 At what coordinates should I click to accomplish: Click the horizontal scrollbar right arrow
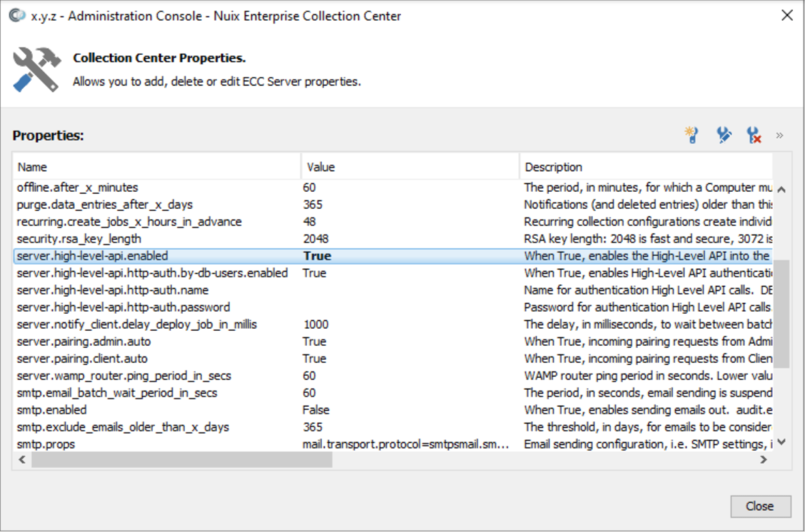pyautogui.click(x=763, y=460)
